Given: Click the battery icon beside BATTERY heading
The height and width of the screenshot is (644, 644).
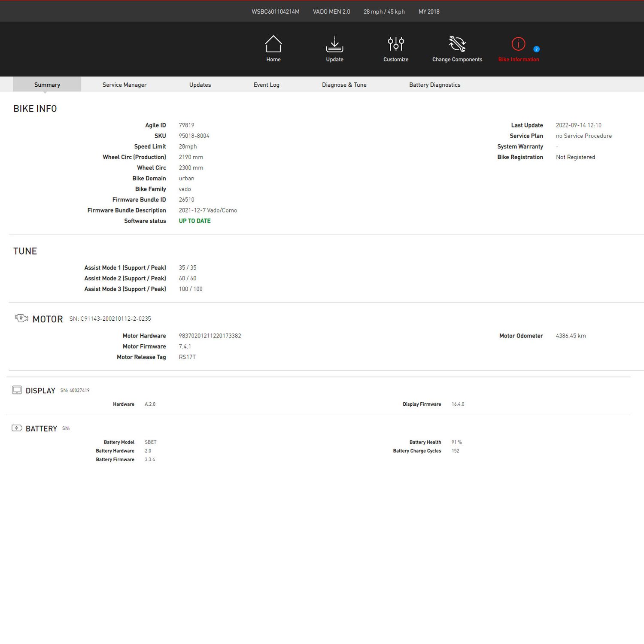Looking at the screenshot, I should point(17,428).
